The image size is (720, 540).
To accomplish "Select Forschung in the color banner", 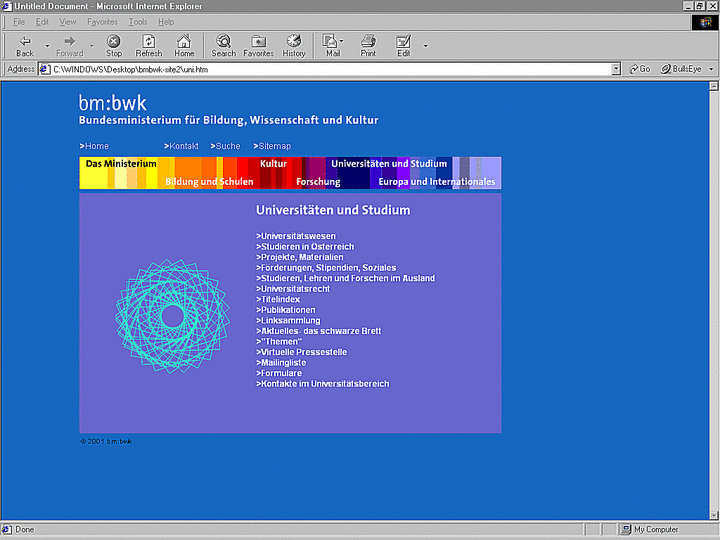I will click(x=318, y=181).
